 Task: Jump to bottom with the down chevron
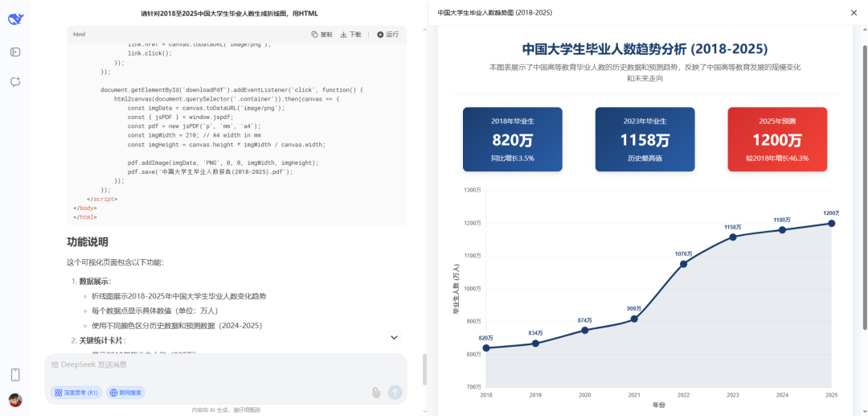click(x=394, y=337)
